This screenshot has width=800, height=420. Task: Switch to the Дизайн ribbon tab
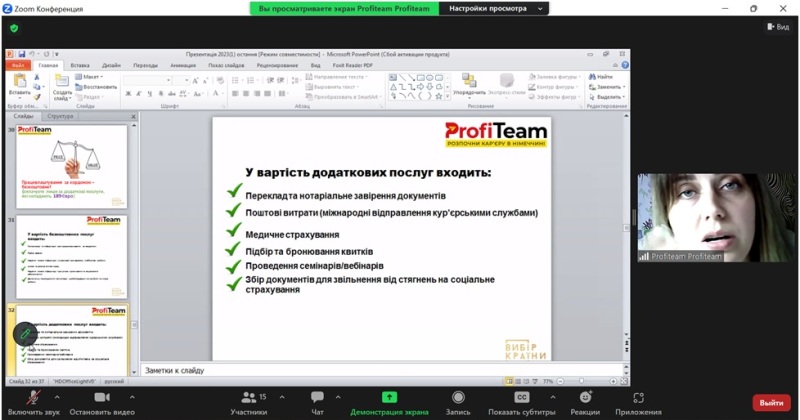click(x=111, y=65)
